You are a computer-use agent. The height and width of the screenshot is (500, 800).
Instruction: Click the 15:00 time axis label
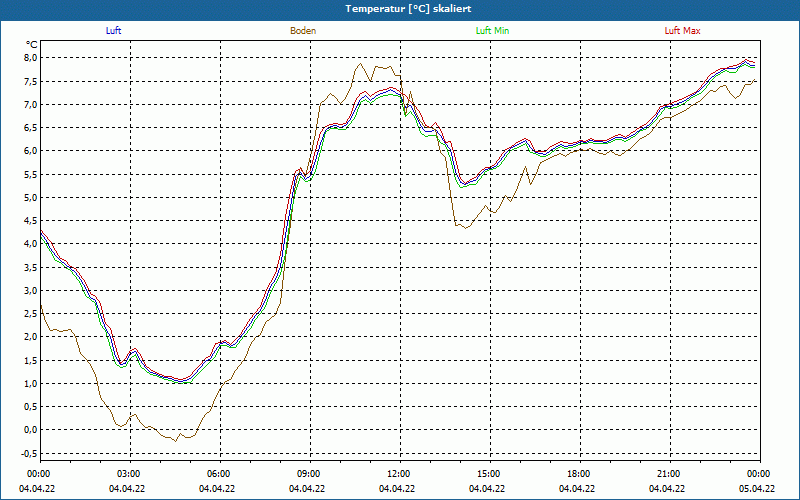coord(490,474)
